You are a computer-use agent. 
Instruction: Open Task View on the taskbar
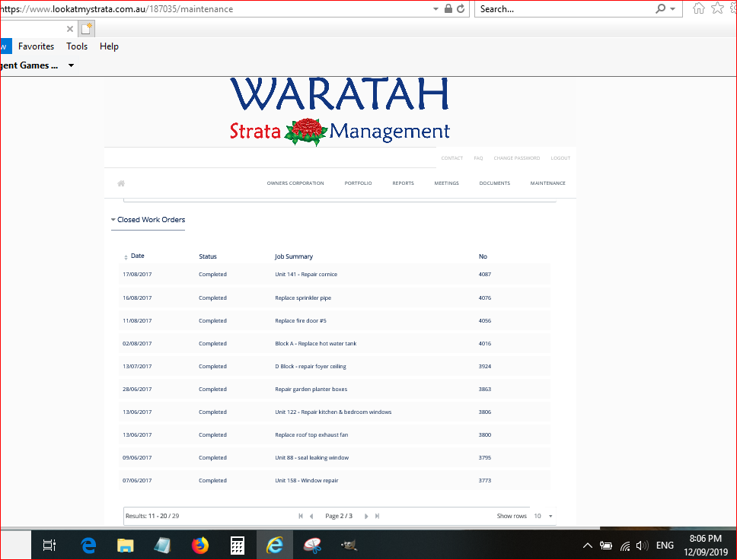(x=49, y=545)
